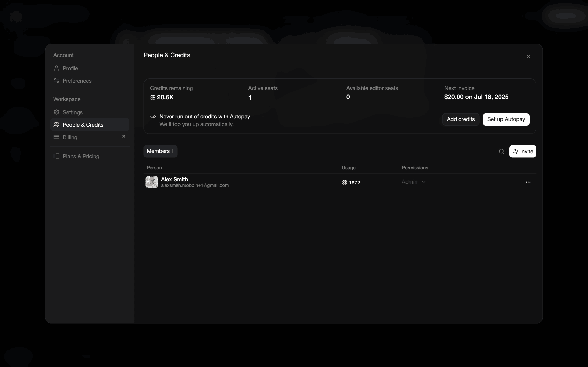Click the Usage column header
Screen dimensions: 588x367
pyautogui.click(x=348, y=168)
